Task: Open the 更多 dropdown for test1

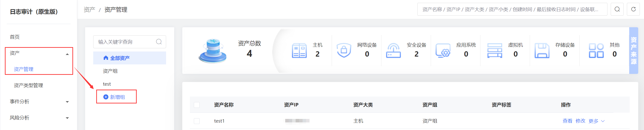Action: [596, 121]
